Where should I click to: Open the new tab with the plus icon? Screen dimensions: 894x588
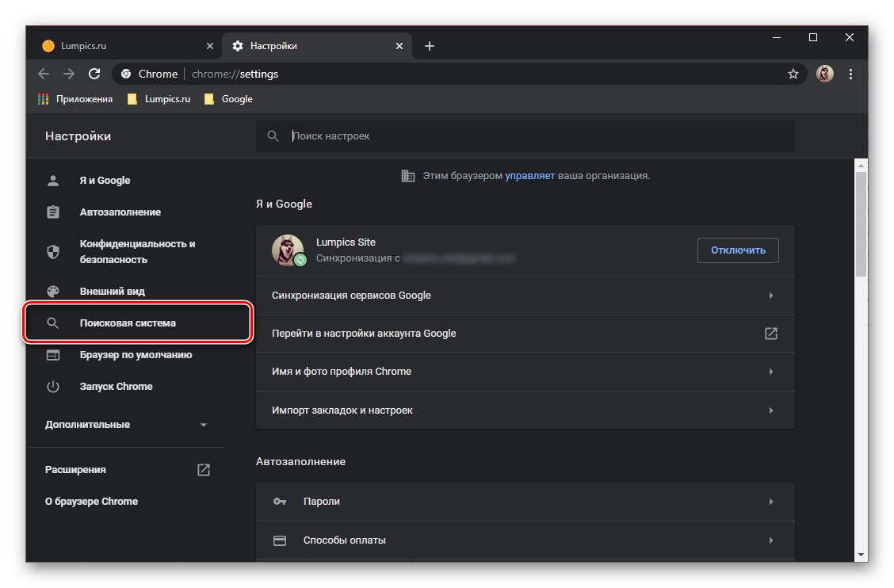pos(430,46)
